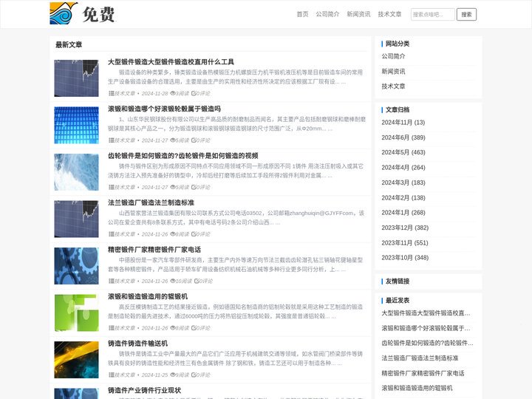Click category icon on 2024-11-28 article row
Viewport: 532px width, 399px height.
[111, 93]
